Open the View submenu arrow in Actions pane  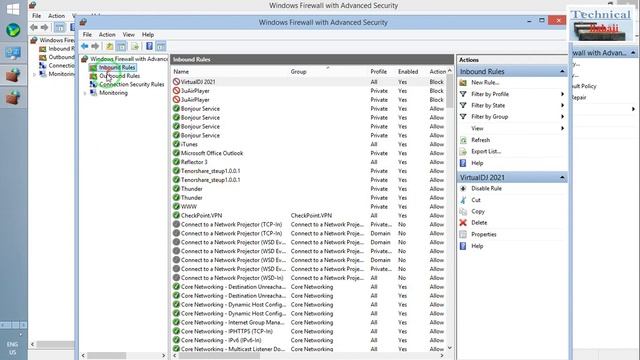[562, 128]
